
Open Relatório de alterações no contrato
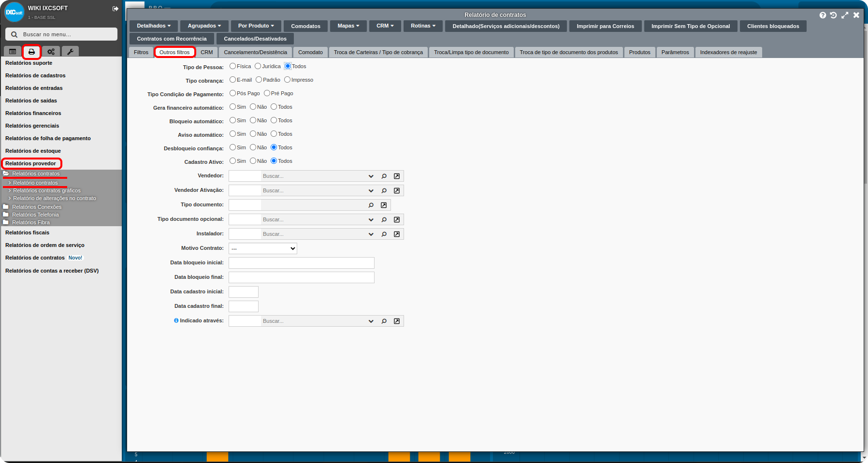tap(55, 198)
